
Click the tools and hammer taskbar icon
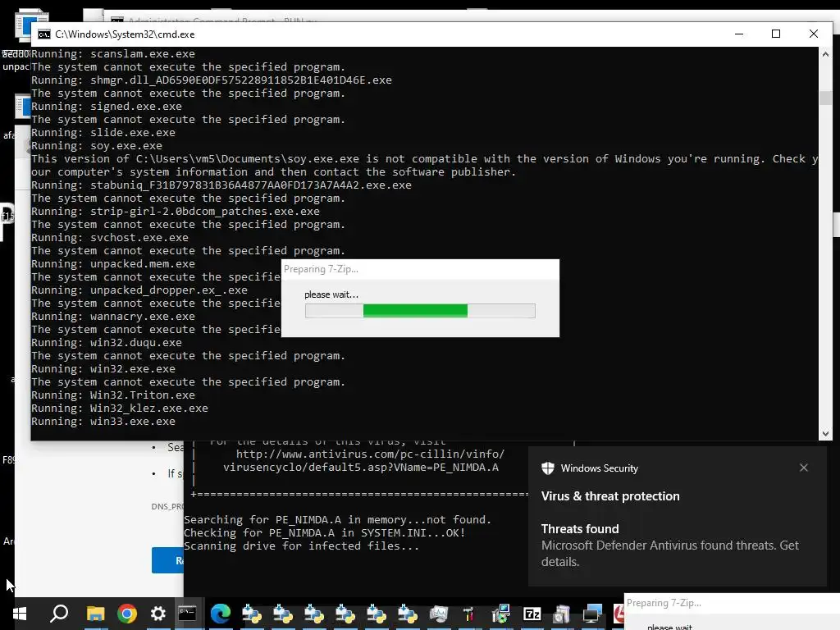pos(468,614)
